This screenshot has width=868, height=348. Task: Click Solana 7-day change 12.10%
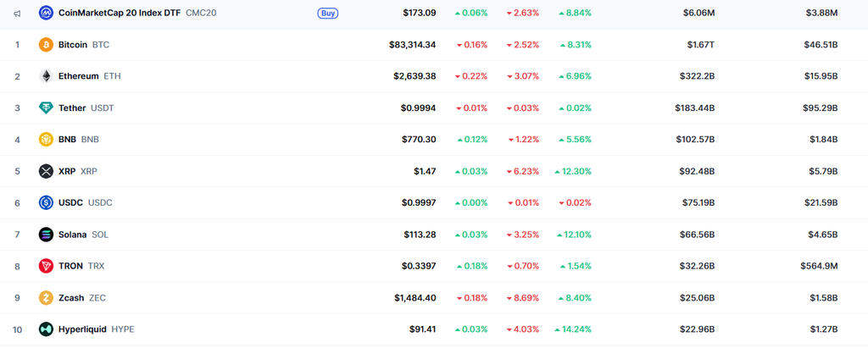click(x=574, y=235)
